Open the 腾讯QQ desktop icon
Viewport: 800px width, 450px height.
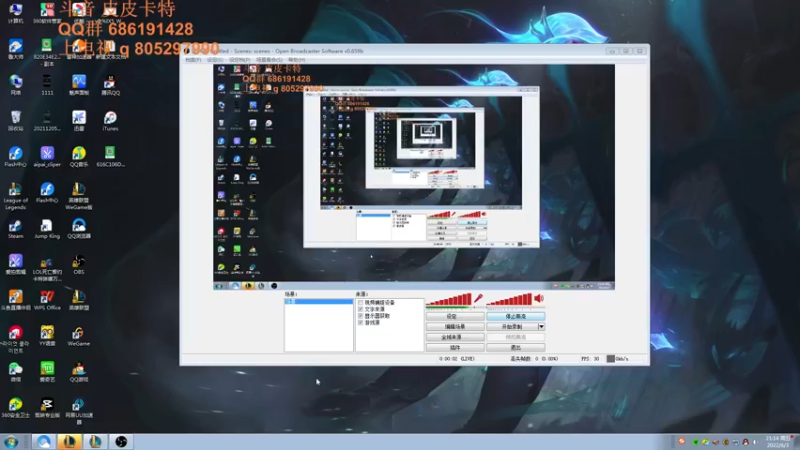(x=110, y=86)
